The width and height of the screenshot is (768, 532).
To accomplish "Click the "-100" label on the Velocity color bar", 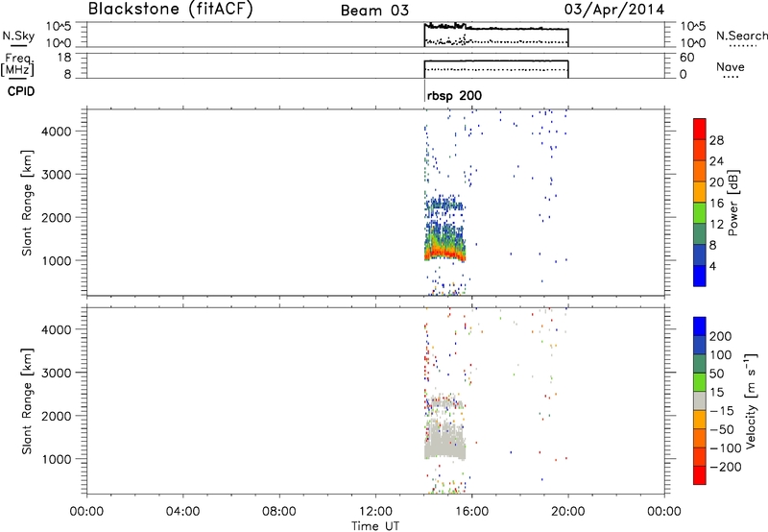I will (x=726, y=448).
